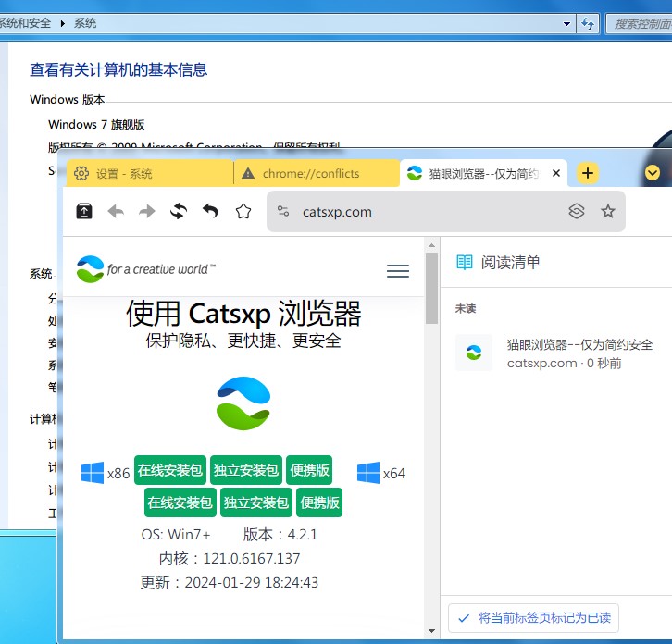Click the x86 Windows logo icon
672x644 pixels.
(x=93, y=473)
